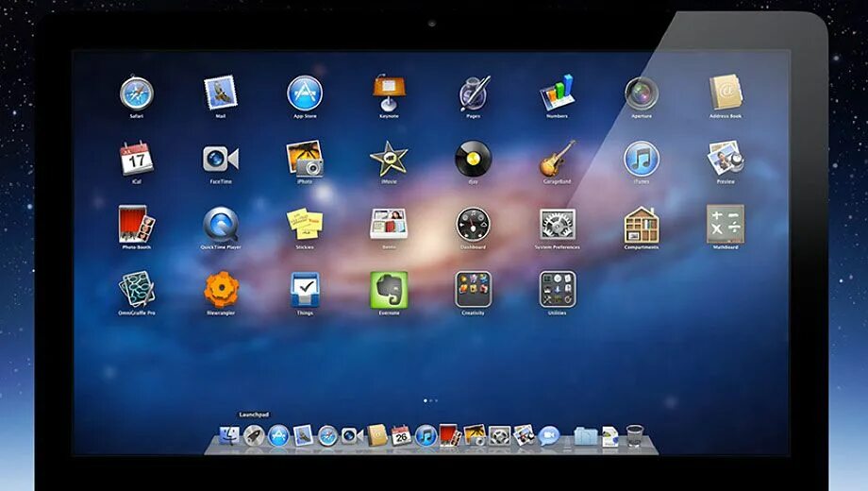The image size is (868, 491).
Task: Open QuickTime Player
Action: (x=221, y=225)
